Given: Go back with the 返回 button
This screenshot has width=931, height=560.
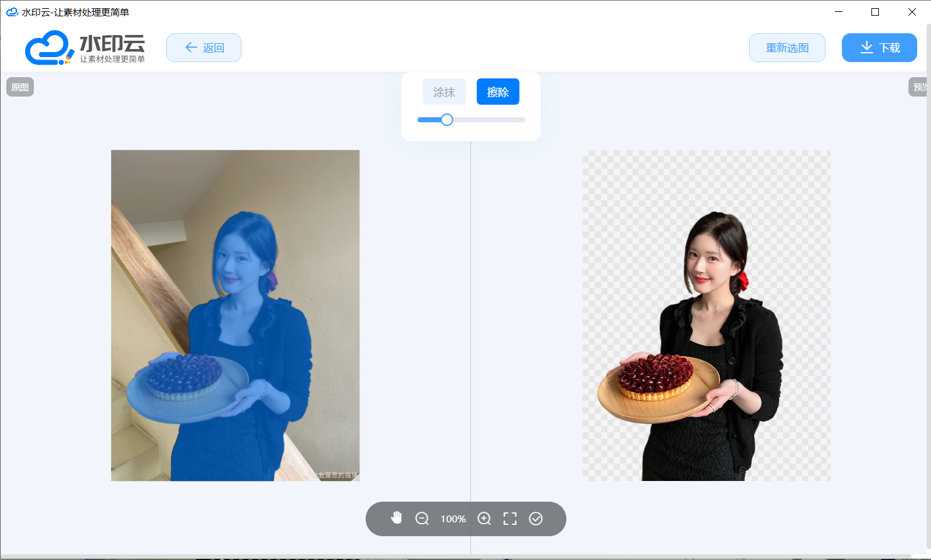Looking at the screenshot, I should pyautogui.click(x=204, y=48).
